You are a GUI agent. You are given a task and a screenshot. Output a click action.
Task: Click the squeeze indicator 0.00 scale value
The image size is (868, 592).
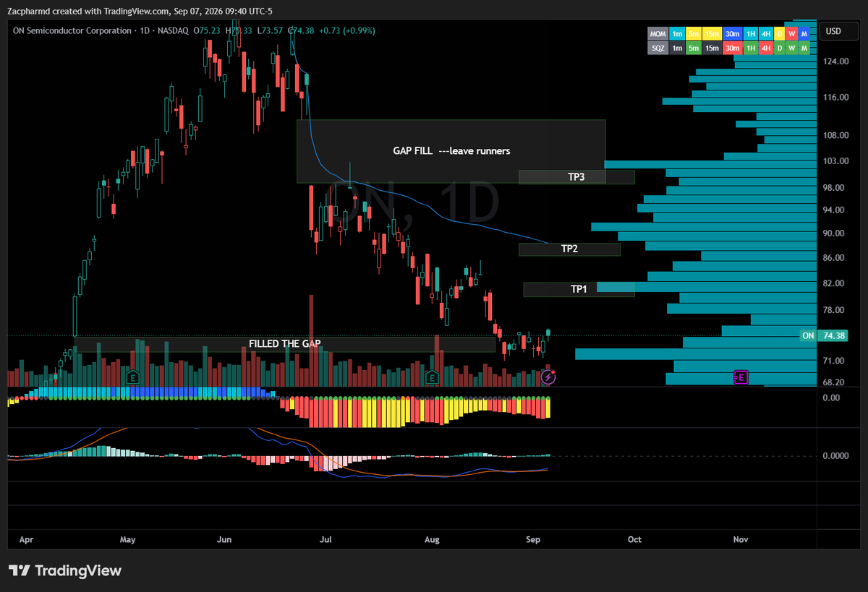pyautogui.click(x=830, y=398)
